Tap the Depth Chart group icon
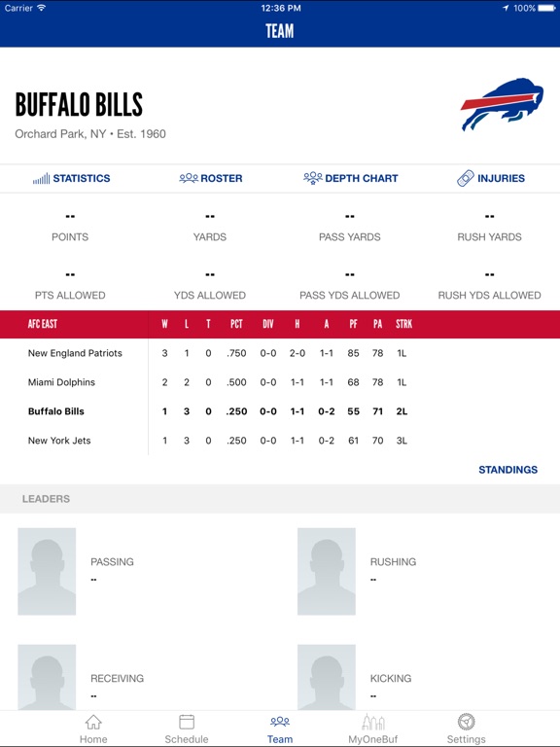The height and width of the screenshot is (747, 560). [313, 178]
